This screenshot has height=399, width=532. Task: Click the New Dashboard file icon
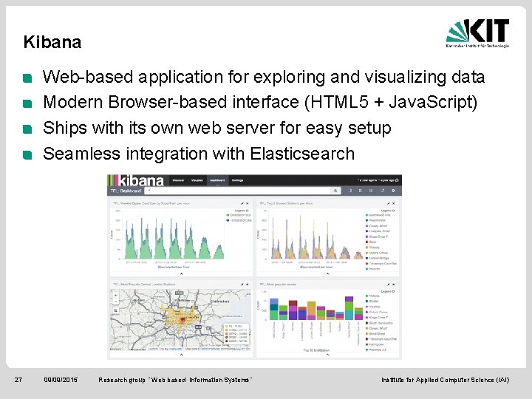point(350,191)
